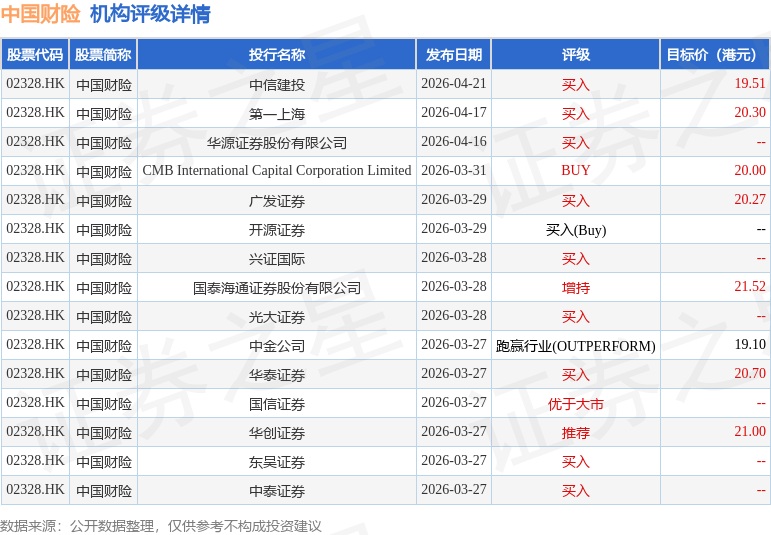Viewport: 771px width, 535px height.
Task: Click 兴证国际 bank name cell
Action: (x=277, y=259)
